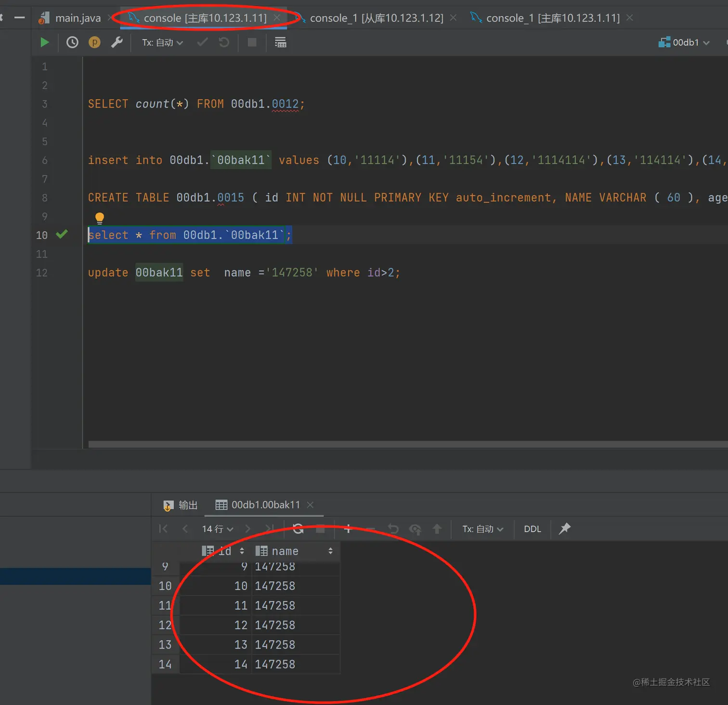The width and height of the screenshot is (728, 705).
Task: Click row header number 10 in results
Action: coord(165,586)
